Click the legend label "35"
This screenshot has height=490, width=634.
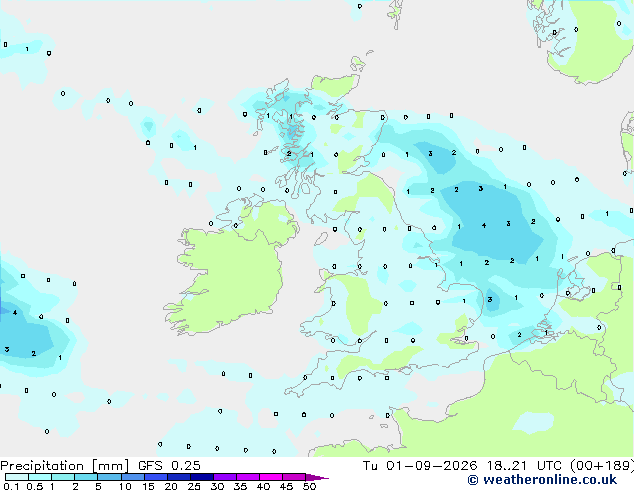(240, 486)
